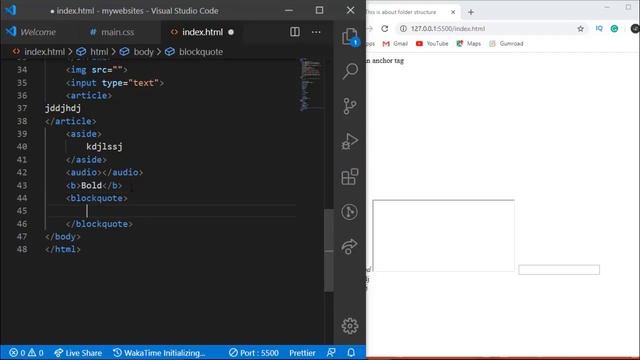The height and width of the screenshot is (360, 640).
Task: Open the Live Share view in activity bar
Action: (350, 247)
